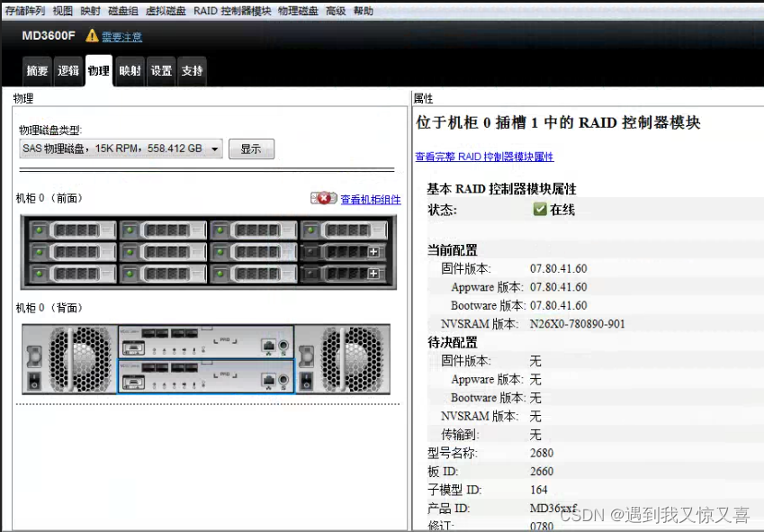Select the top-left disk in front enclosure
The image size is (764, 532).
73,230
